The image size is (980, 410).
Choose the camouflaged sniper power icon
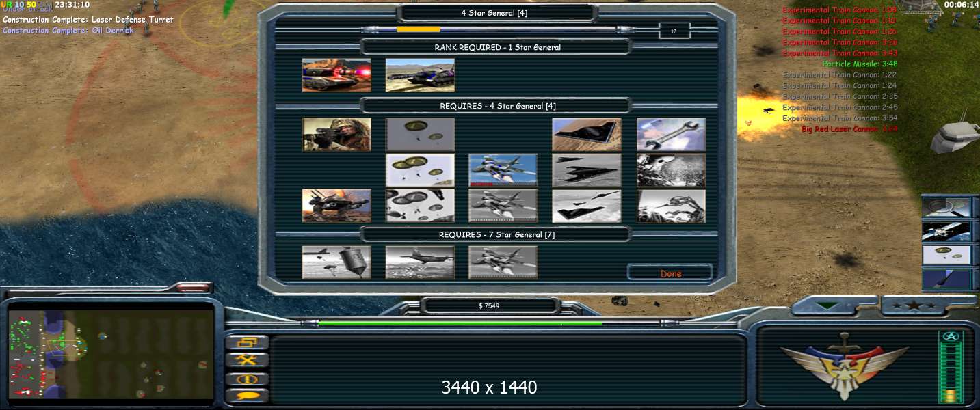336,135
